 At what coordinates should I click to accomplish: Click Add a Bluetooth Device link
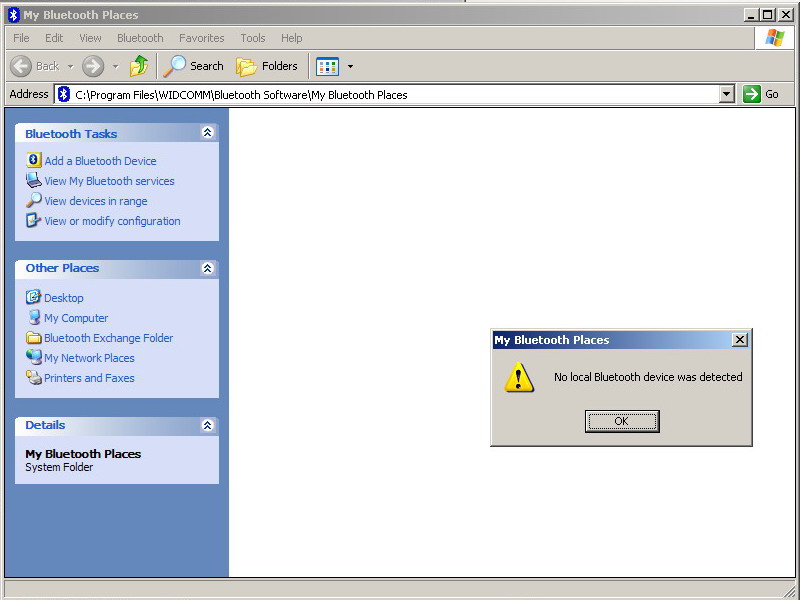tap(101, 161)
